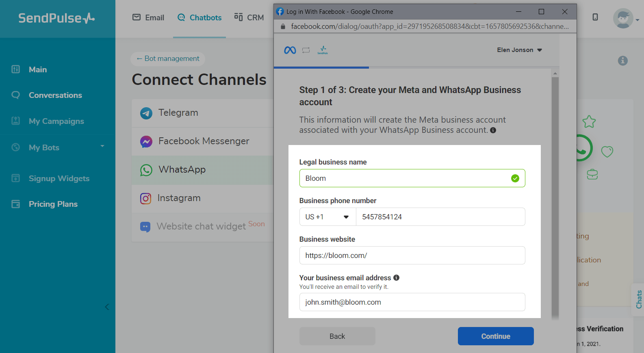Open the user avatar profile menu
The width and height of the screenshot is (644, 353).
coord(623,18)
